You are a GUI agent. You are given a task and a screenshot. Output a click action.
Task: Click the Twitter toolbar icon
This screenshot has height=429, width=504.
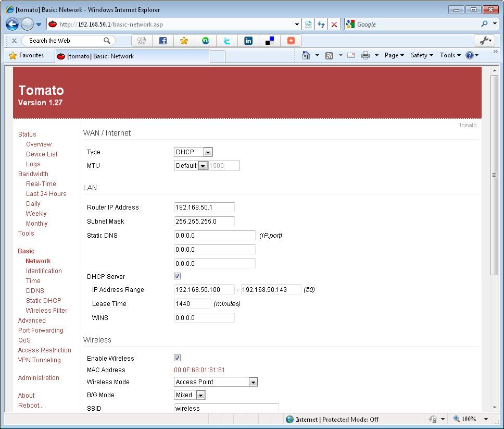tap(227, 41)
